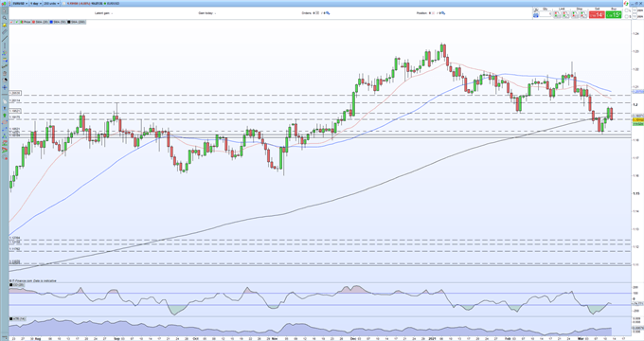Image resolution: width=644 pixels, height=341 pixels.
Task: Click the yellow current price tag on axis
Action: pyautogui.click(x=637, y=119)
